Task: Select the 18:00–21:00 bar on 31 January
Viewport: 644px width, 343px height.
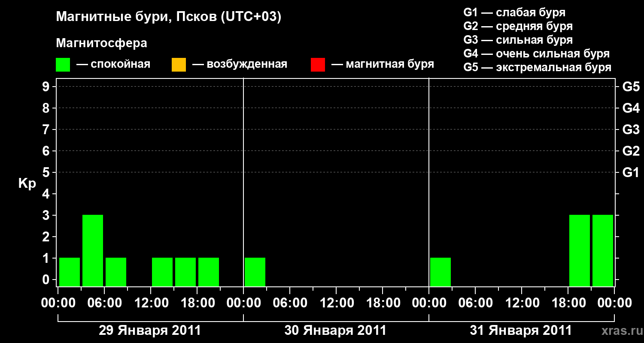Action: [580, 250]
